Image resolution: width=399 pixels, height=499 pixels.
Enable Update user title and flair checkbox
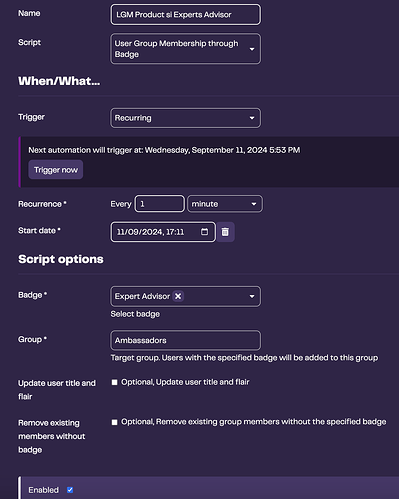[114, 382]
